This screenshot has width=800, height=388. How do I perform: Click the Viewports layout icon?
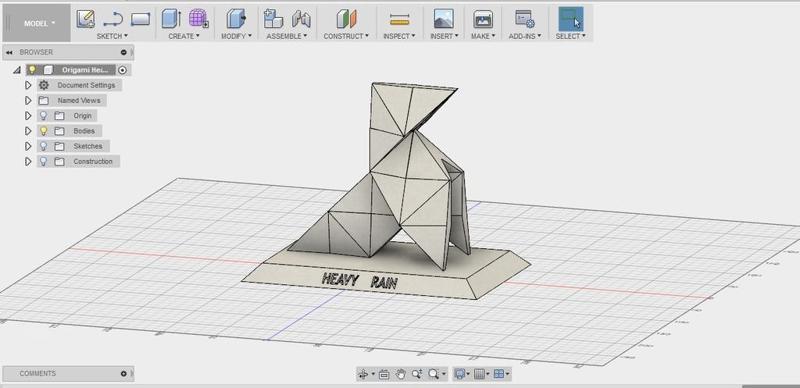(498, 374)
